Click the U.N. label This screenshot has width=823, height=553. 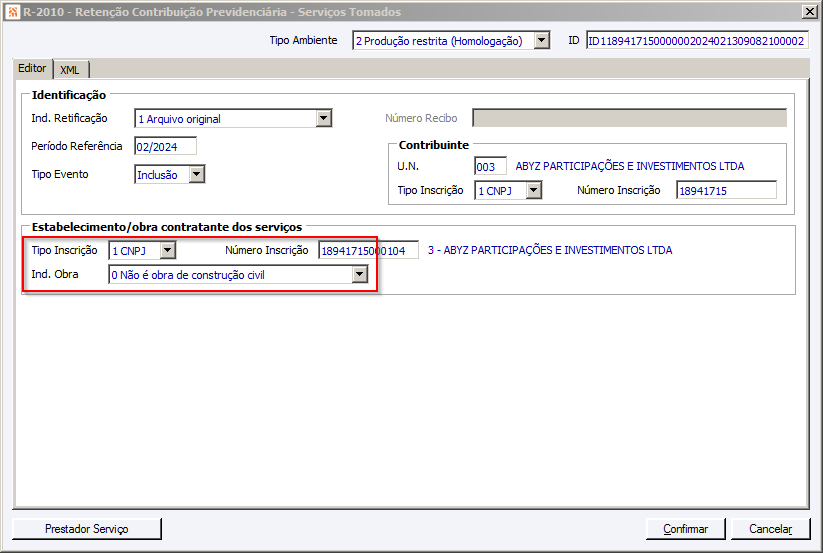408,166
